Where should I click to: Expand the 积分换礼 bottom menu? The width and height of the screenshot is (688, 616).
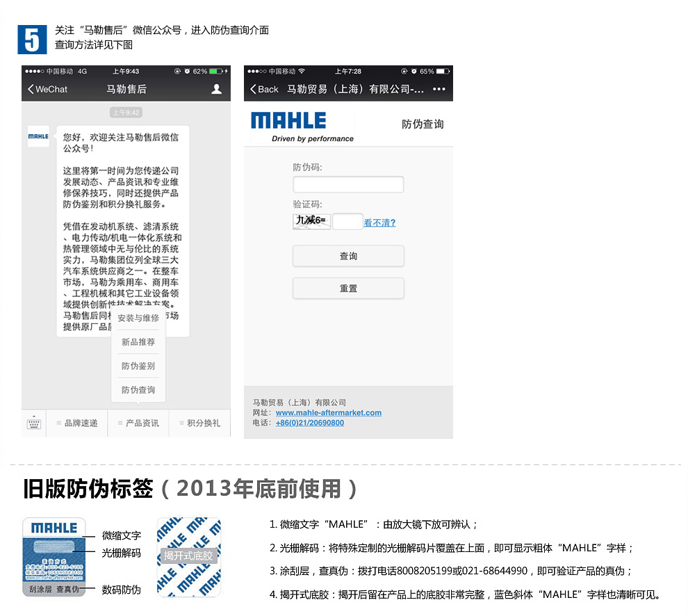[x=199, y=423]
